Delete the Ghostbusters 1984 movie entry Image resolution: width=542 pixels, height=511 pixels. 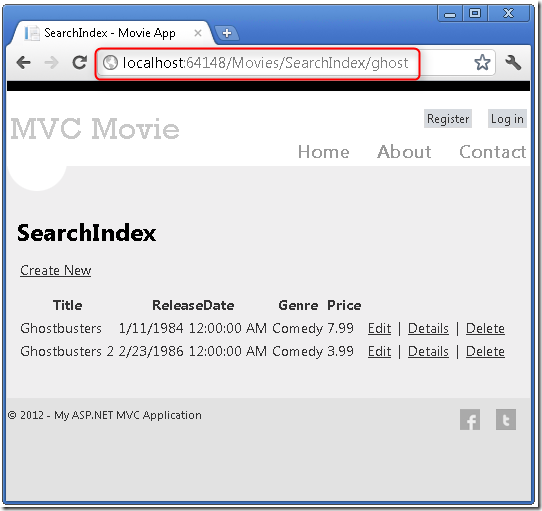[x=485, y=328]
